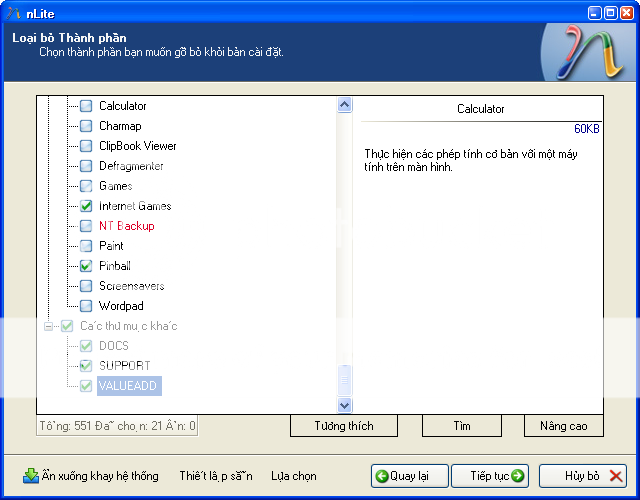Toggle the Games checkbox
The image size is (640, 500).
tap(86, 186)
